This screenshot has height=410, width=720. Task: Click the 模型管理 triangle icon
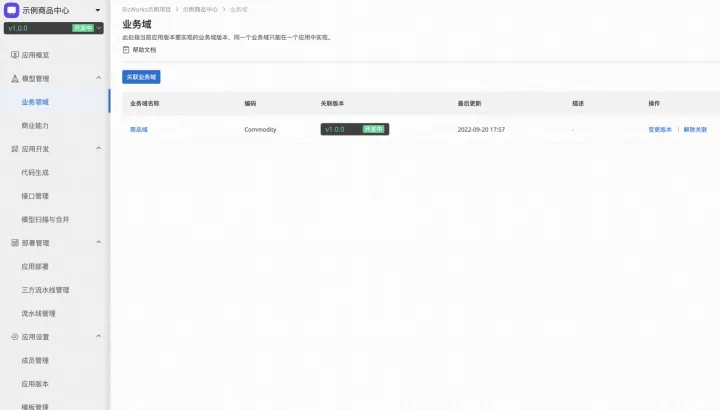click(15, 79)
